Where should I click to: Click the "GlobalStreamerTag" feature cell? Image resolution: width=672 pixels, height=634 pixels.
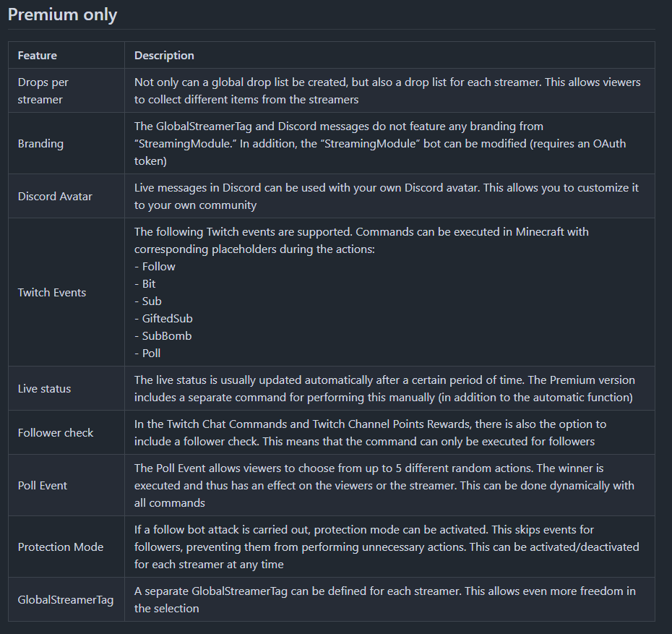(66, 599)
